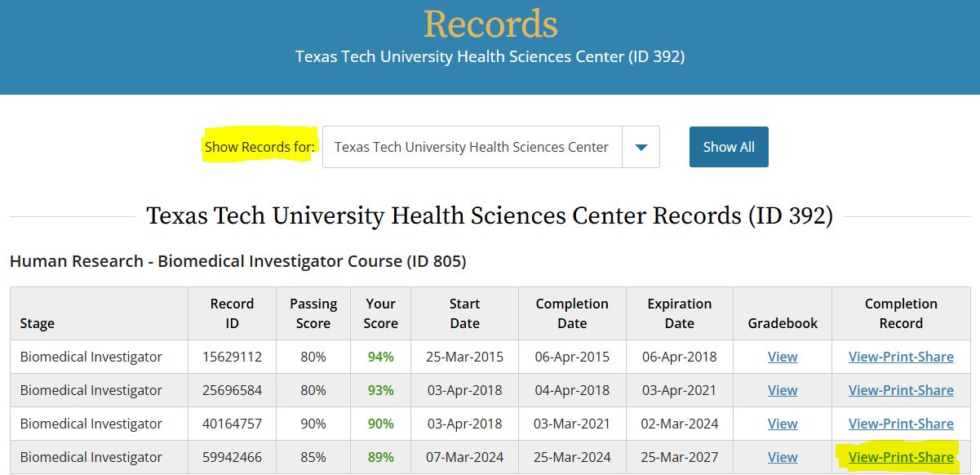Click the Record ID column header

tap(233, 313)
